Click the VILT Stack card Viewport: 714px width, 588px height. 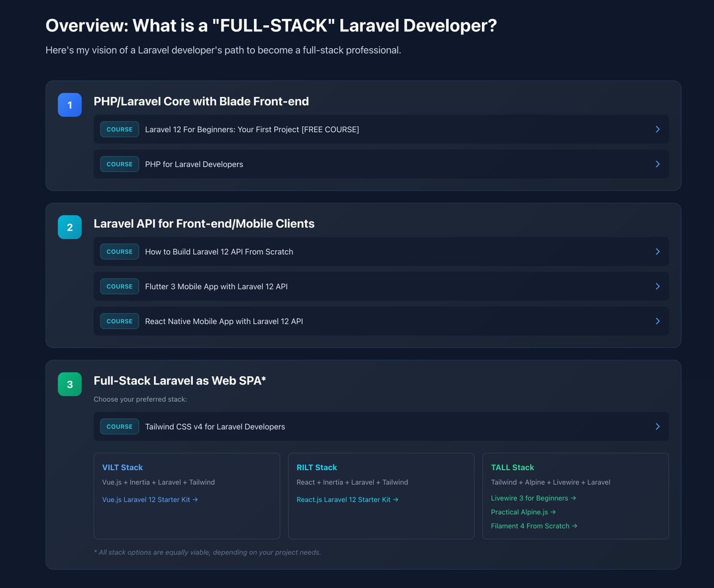pyautogui.click(x=187, y=496)
